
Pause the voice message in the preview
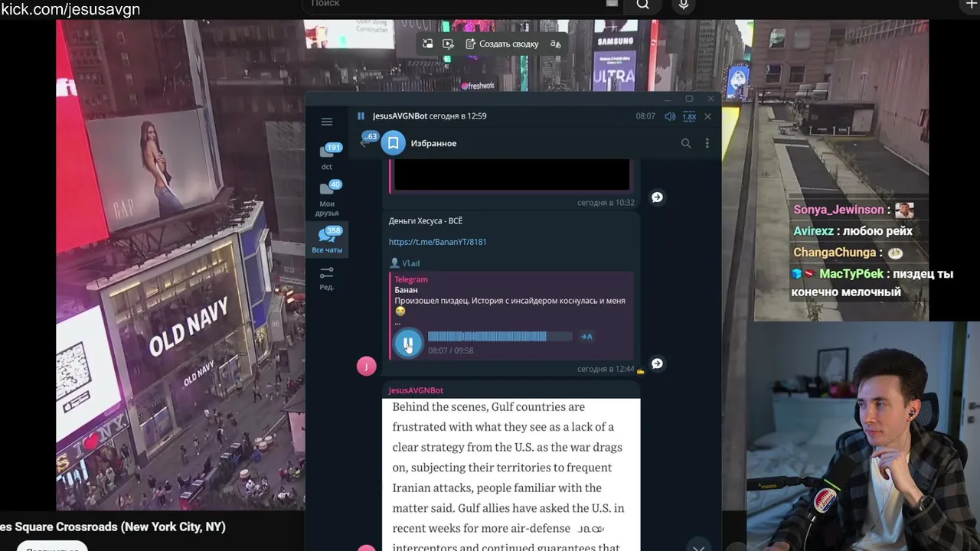click(408, 343)
